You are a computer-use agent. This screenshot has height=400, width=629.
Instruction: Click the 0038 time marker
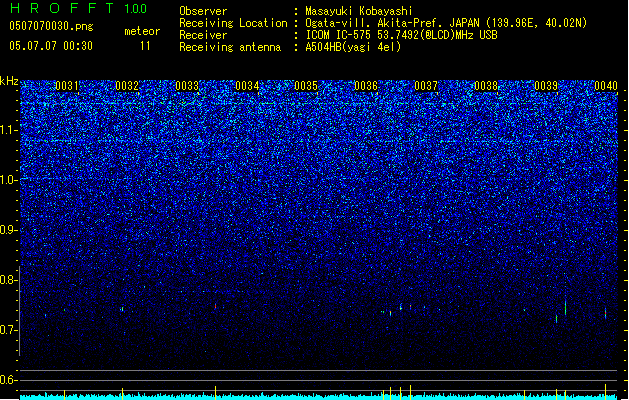486,86
